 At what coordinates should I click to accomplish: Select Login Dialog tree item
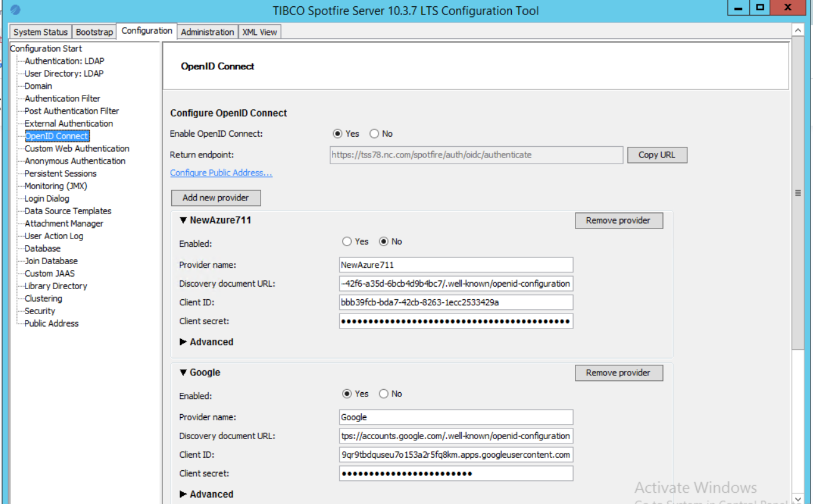click(47, 199)
